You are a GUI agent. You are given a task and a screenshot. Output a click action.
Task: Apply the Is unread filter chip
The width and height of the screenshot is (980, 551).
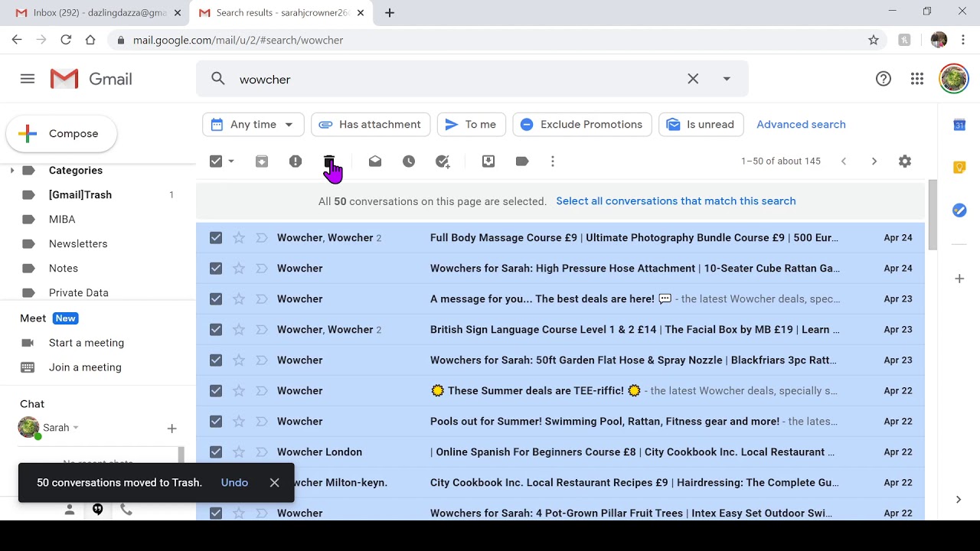point(701,125)
